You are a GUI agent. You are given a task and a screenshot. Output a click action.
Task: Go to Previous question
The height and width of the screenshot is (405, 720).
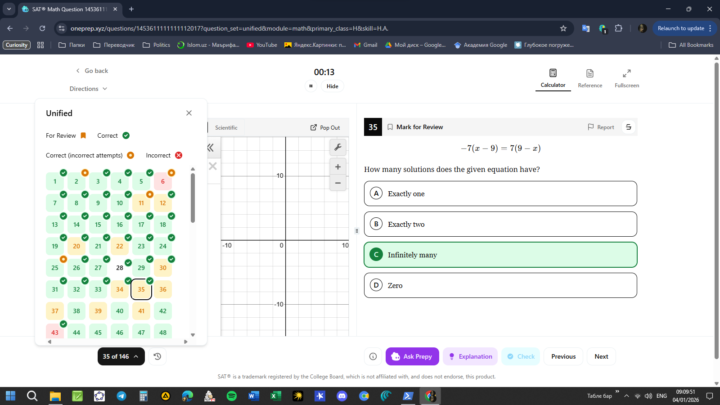[x=563, y=356]
